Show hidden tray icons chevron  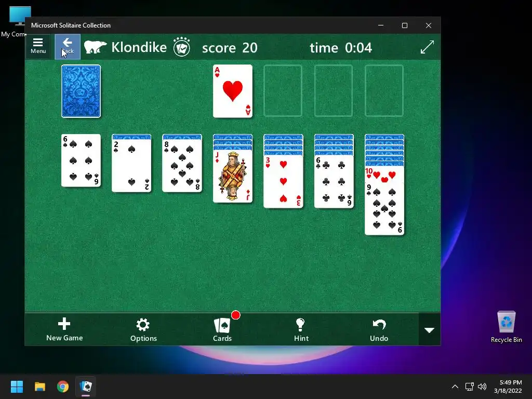pyautogui.click(x=455, y=387)
